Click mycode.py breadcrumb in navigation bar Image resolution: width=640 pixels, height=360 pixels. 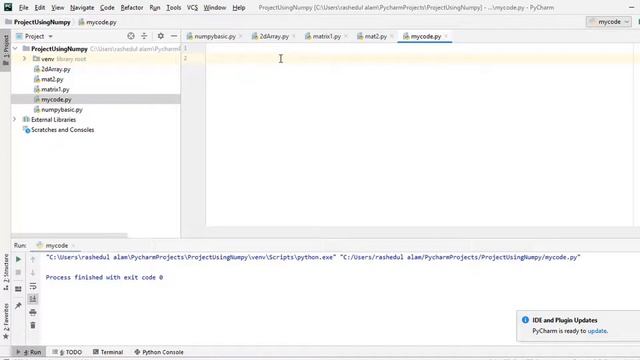click(x=97, y=22)
